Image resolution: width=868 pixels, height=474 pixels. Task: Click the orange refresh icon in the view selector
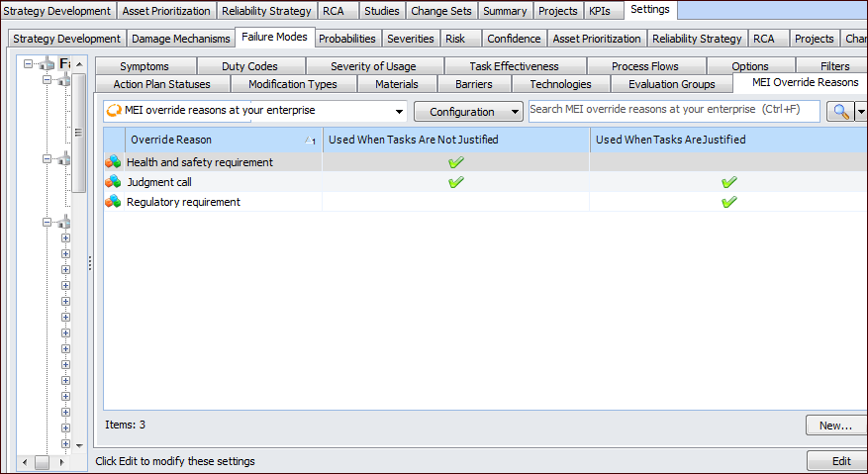click(x=114, y=110)
